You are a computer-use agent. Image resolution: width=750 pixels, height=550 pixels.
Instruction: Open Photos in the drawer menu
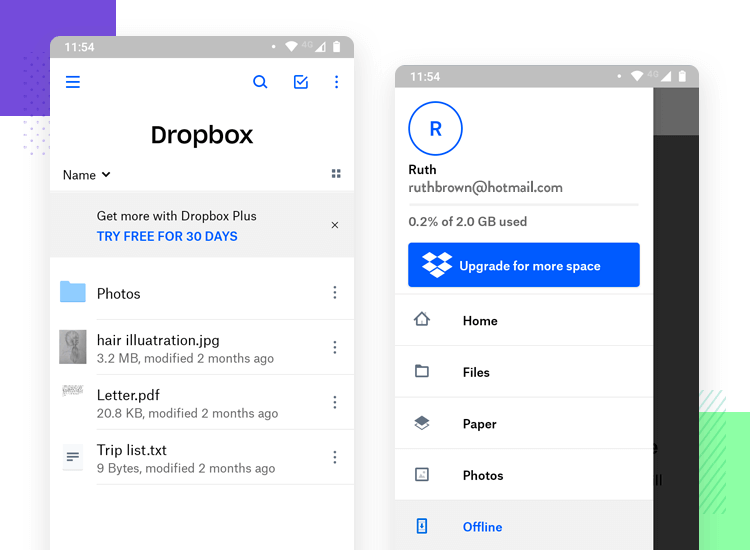coord(524,475)
